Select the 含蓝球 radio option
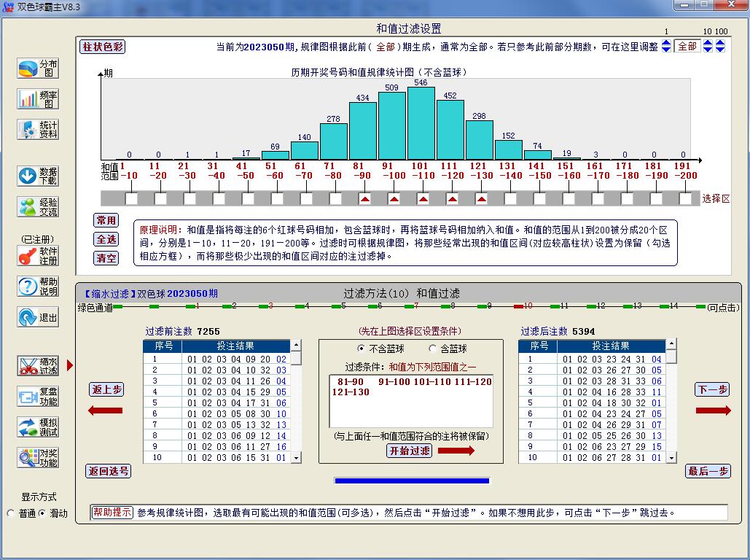Image resolution: width=750 pixels, height=560 pixels. 433,349
